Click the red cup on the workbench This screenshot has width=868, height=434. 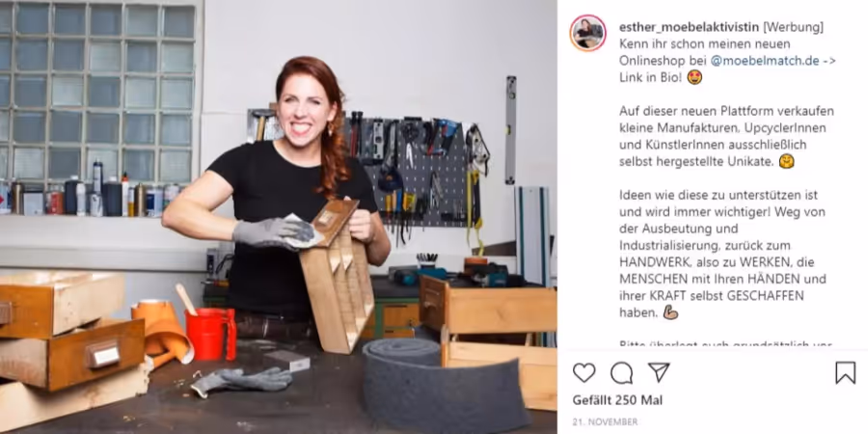click(x=210, y=334)
